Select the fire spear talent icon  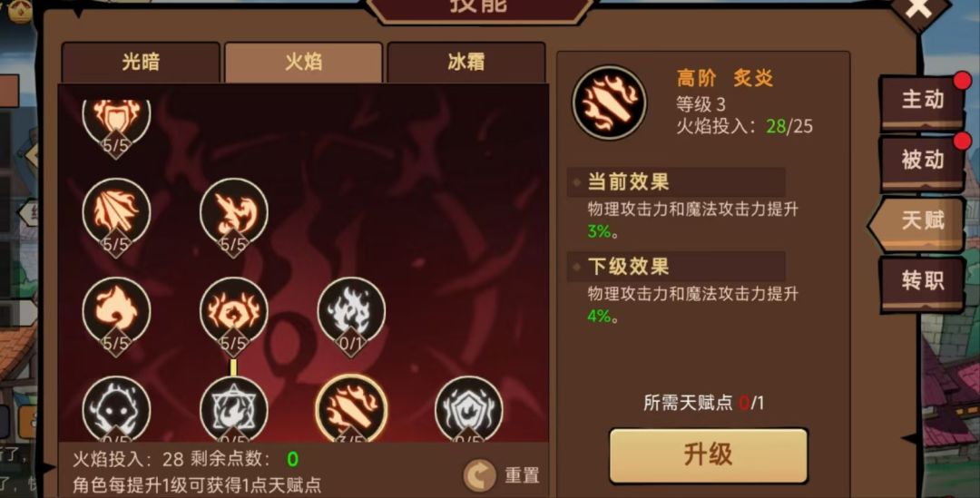point(116,212)
